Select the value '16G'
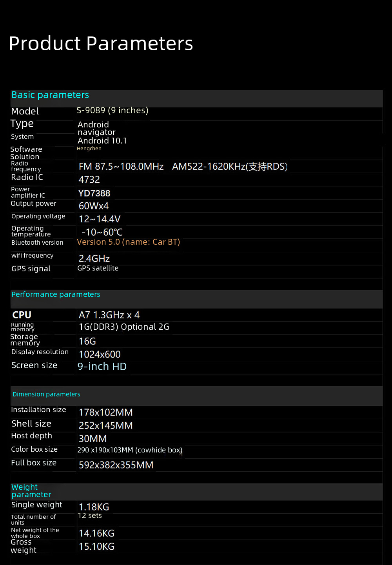Viewport: 392px width, 565px height. point(87,342)
